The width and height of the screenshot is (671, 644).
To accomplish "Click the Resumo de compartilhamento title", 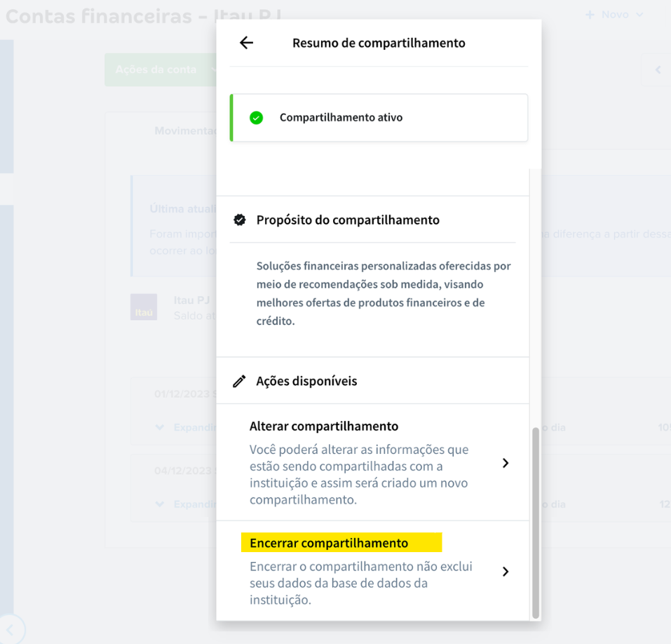I will click(379, 43).
